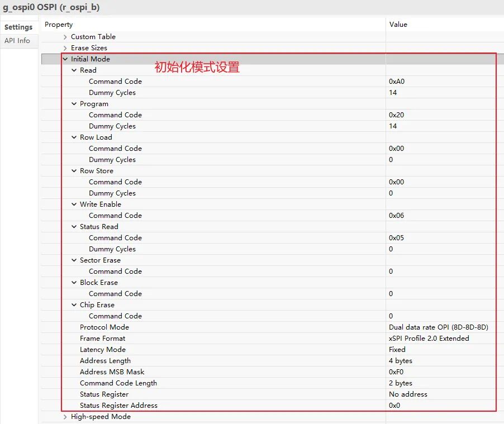The height and width of the screenshot is (424, 504).
Task: Collapse the Sector Erase group
Action: pos(74,260)
